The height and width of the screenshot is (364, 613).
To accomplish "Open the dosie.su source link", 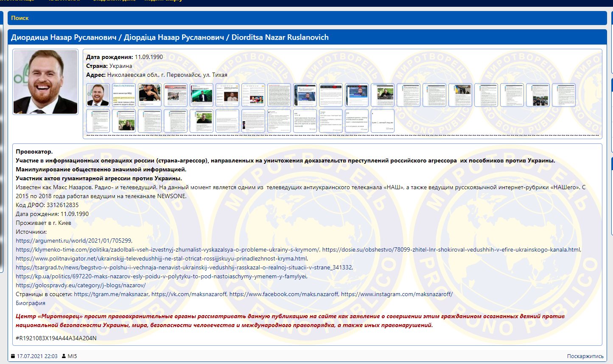I will (x=451, y=249).
